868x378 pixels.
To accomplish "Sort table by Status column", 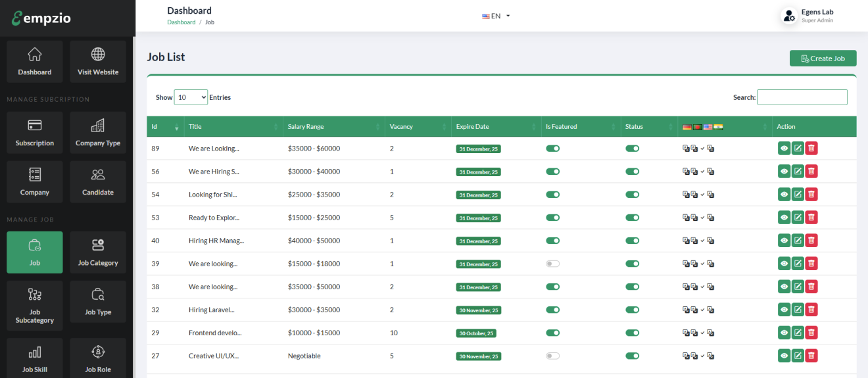I will click(649, 127).
